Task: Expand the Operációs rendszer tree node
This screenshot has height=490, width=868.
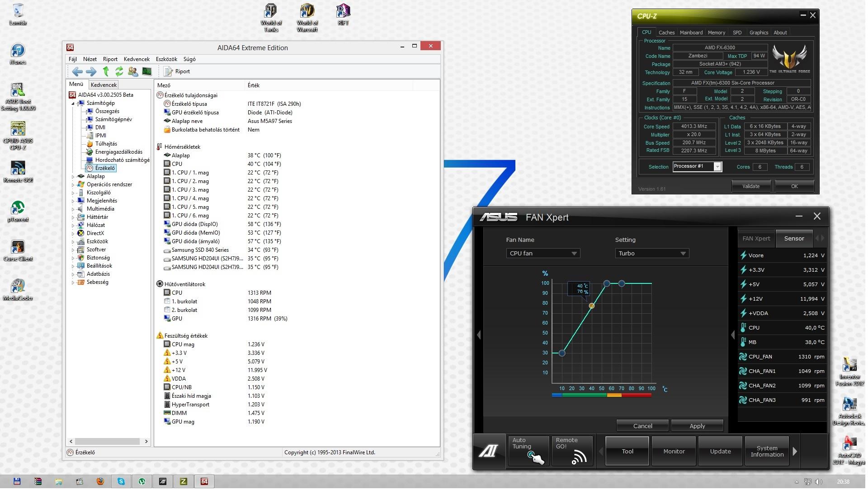Action: pyautogui.click(x=73, y=185)
